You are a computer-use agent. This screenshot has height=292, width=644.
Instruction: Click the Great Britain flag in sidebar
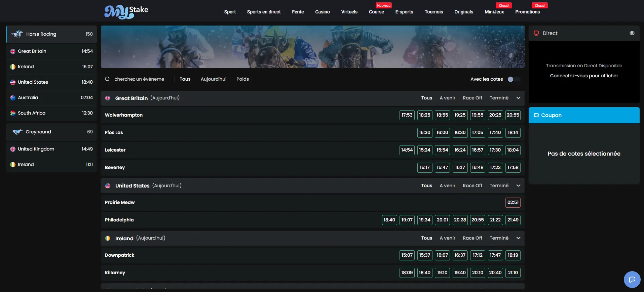click(13, 51)
